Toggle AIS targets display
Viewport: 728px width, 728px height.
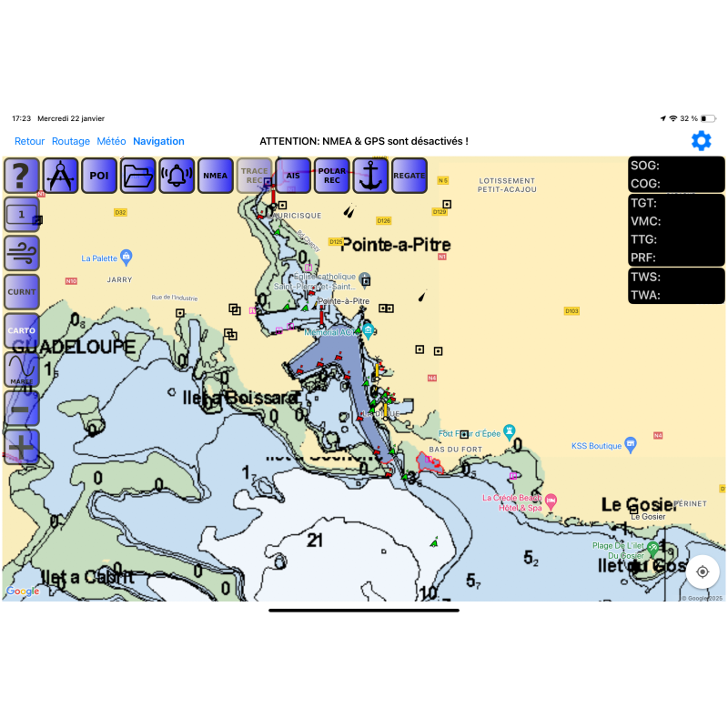click(293, 176)
